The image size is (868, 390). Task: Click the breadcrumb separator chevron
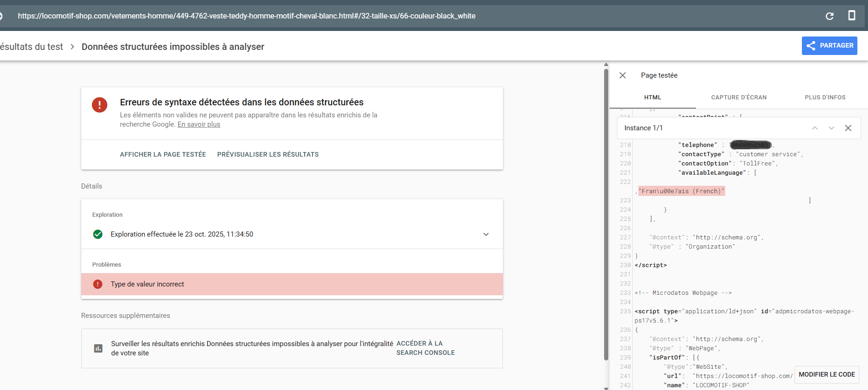pos(73,47)
